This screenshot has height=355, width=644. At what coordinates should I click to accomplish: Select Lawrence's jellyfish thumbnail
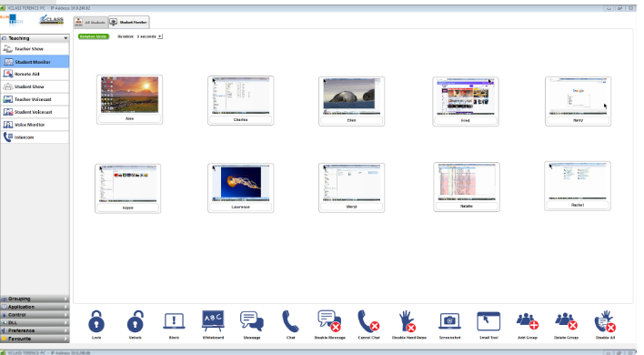(x=241, y=183)
